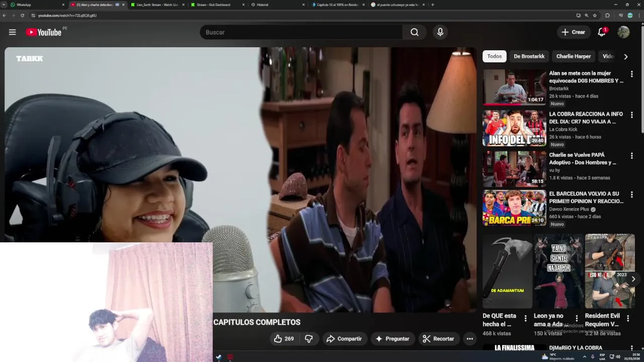Open the notifications bell
The height and width of the screenshot is (362, 644).
[x=602, y=32]
